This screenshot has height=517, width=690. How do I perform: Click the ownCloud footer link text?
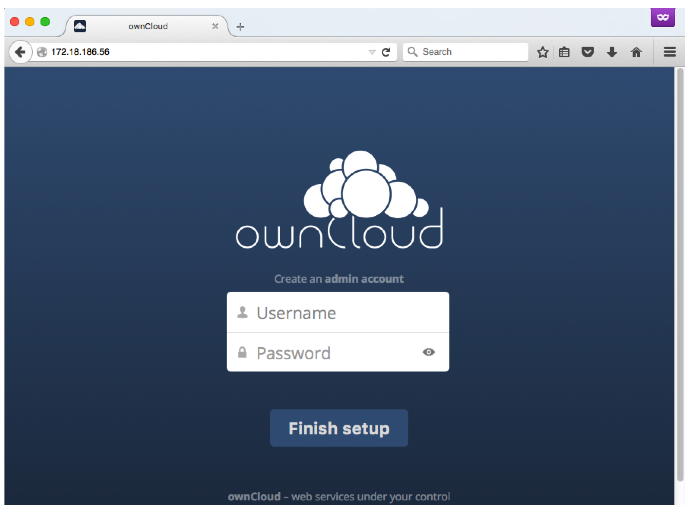[x=254, y=497]
